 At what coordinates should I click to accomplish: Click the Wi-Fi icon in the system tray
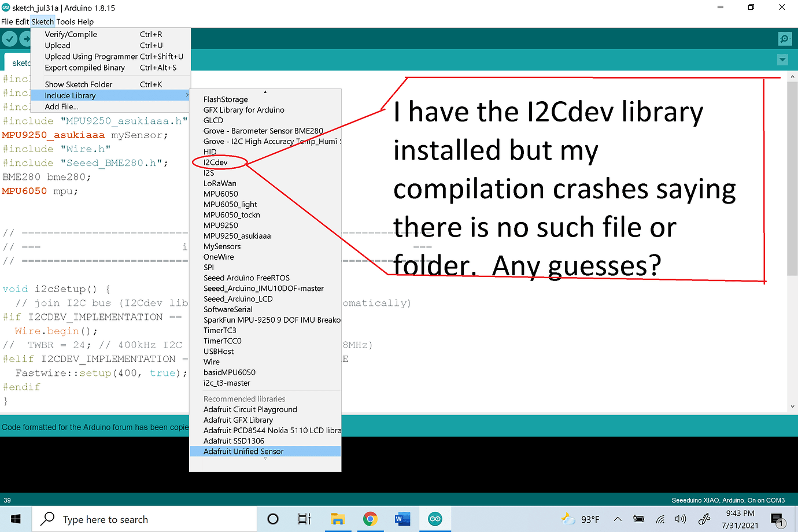pyautogui.click(x=660, y=519)
